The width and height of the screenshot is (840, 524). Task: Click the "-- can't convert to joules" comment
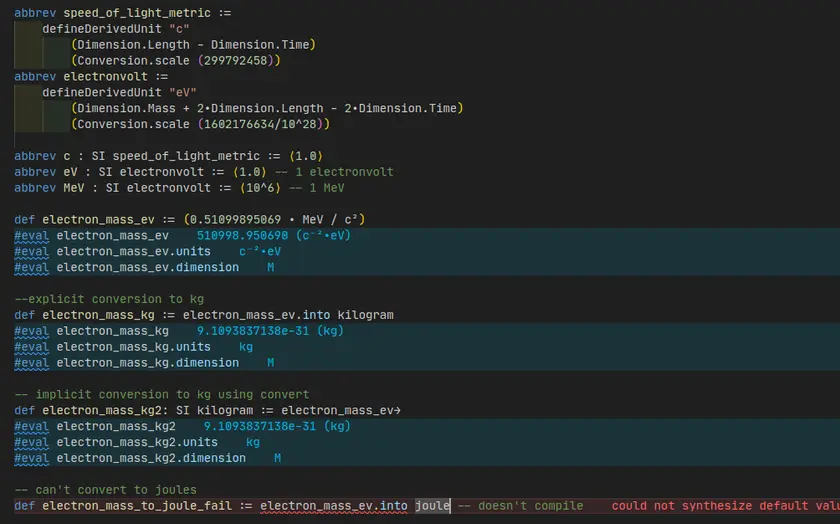tap(102, 489)
